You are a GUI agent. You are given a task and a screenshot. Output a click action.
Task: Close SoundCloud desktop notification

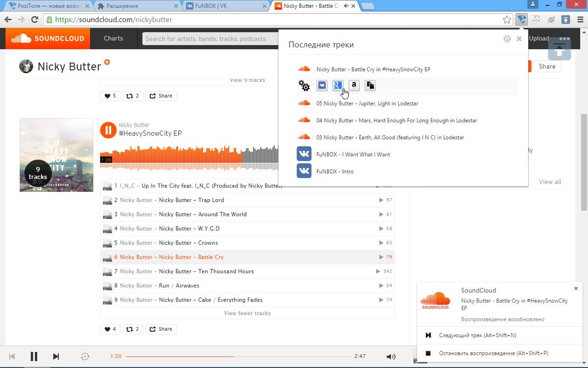[576, 289]
